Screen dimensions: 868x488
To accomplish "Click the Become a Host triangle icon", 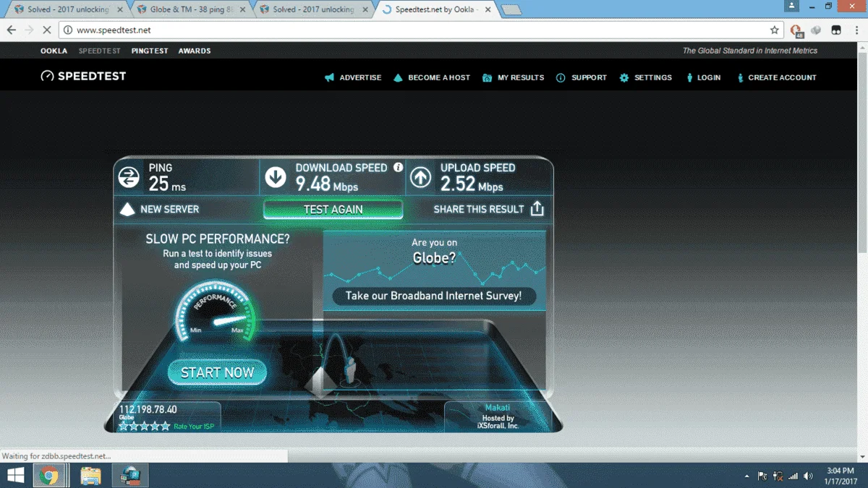I will 398,77.
